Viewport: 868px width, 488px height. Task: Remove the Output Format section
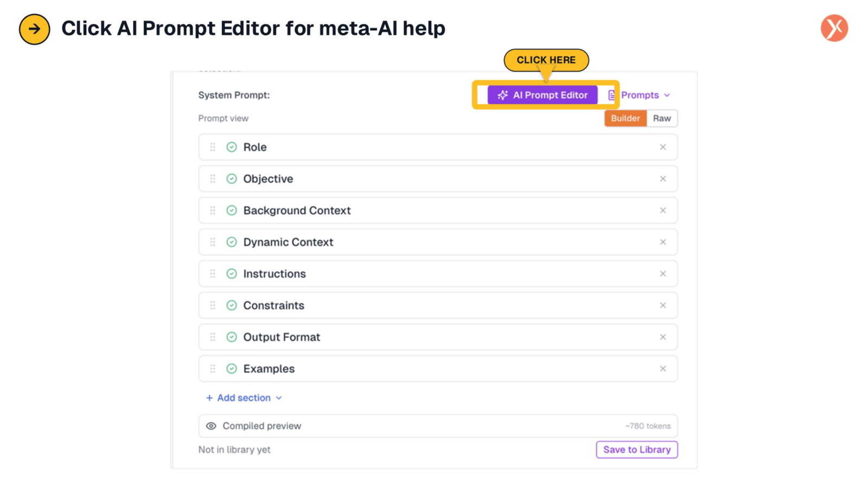[x=663, y=337]
